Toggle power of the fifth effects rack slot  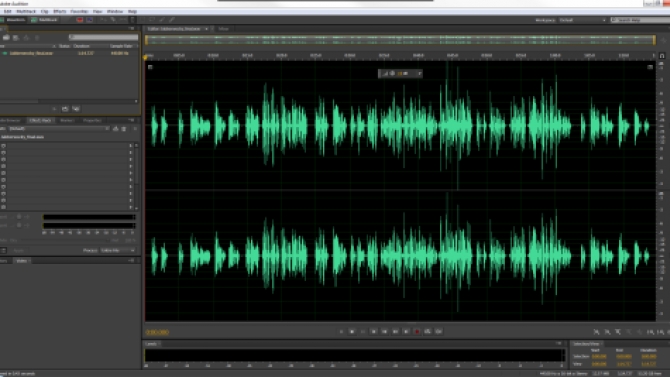click(3, 173)
